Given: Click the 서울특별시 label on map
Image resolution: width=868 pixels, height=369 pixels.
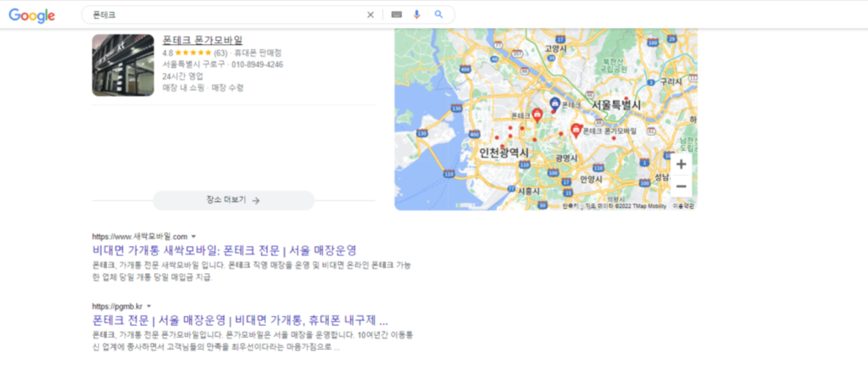Looking at the screenshot, I should [x=616, y=104].
